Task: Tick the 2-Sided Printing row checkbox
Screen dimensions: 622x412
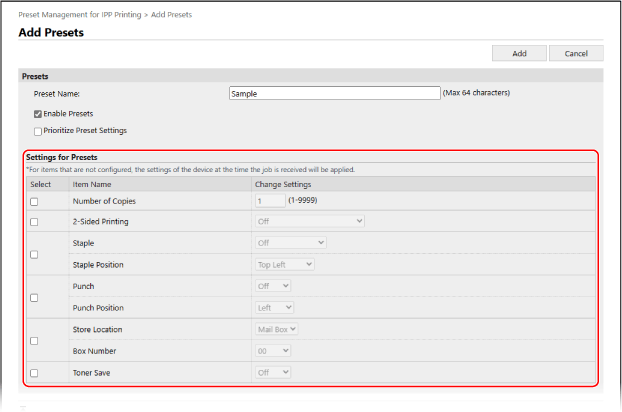Action: (x=34, y=221)
